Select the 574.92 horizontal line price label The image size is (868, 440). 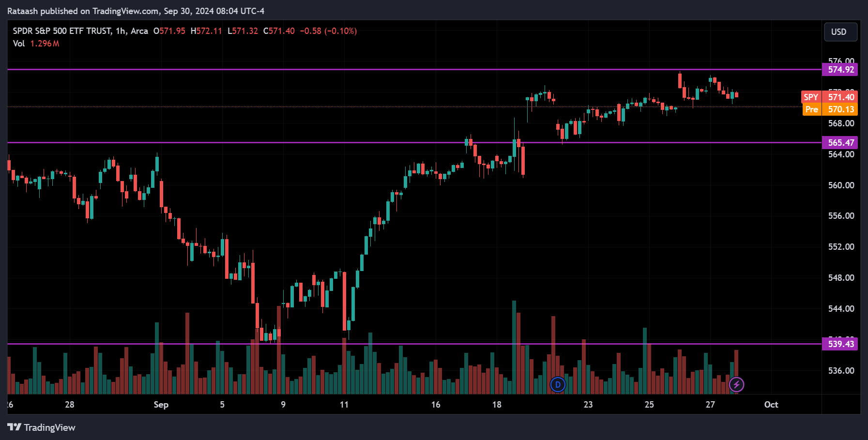[x=840, y=70]
